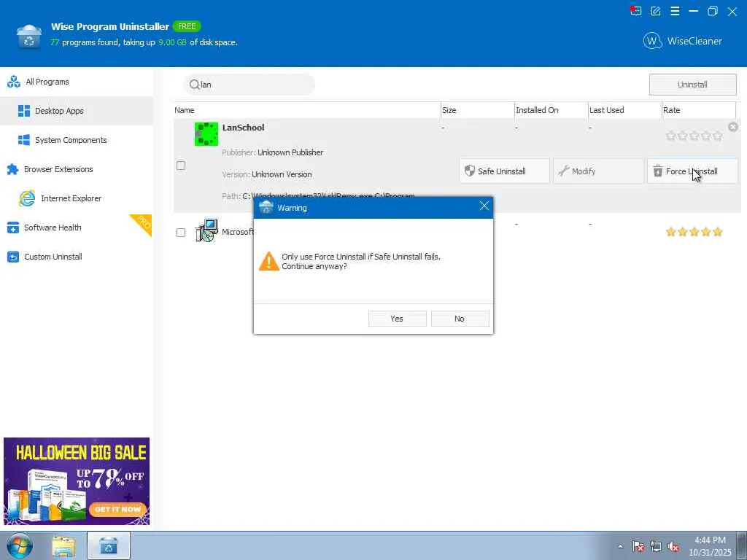Click the network tray icon
Viewport: 747px width, 560px height.
coord(656,546)
